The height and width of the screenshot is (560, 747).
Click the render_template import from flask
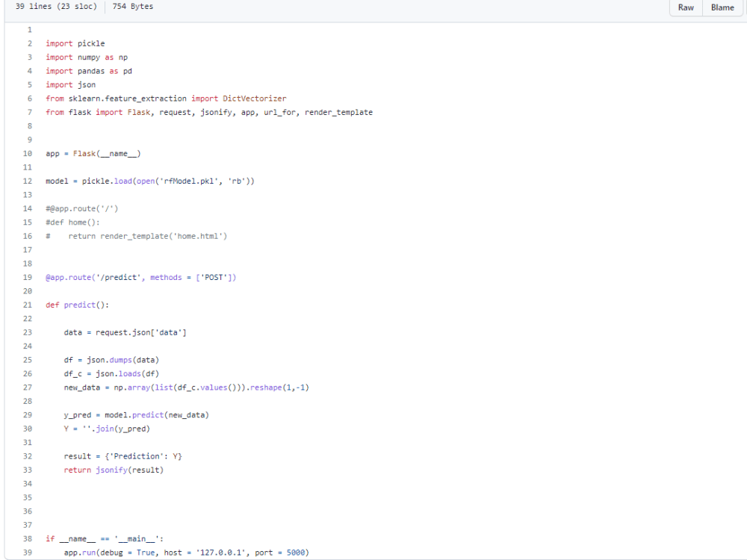(x=342, y=112)
